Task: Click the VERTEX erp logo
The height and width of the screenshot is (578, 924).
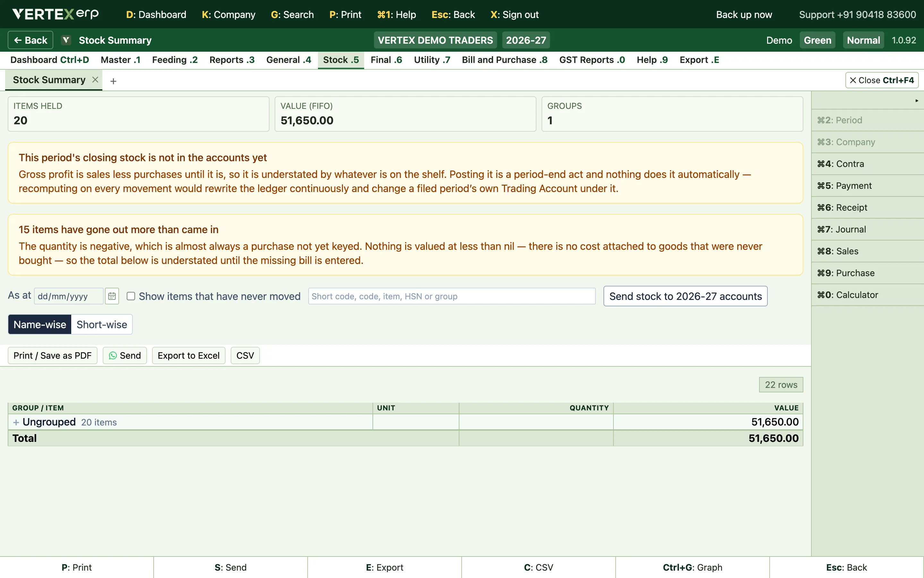Action: 56,14
